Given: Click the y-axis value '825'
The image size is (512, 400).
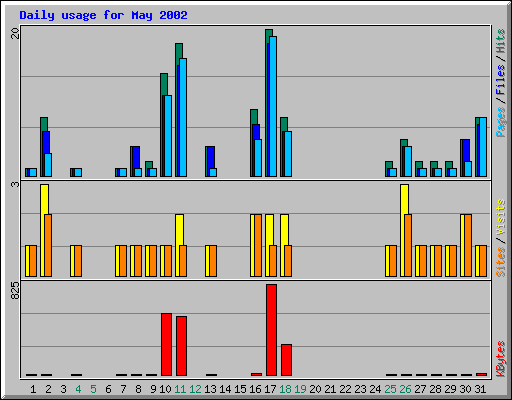Looking at the screenshot, I should pos(15,290).
